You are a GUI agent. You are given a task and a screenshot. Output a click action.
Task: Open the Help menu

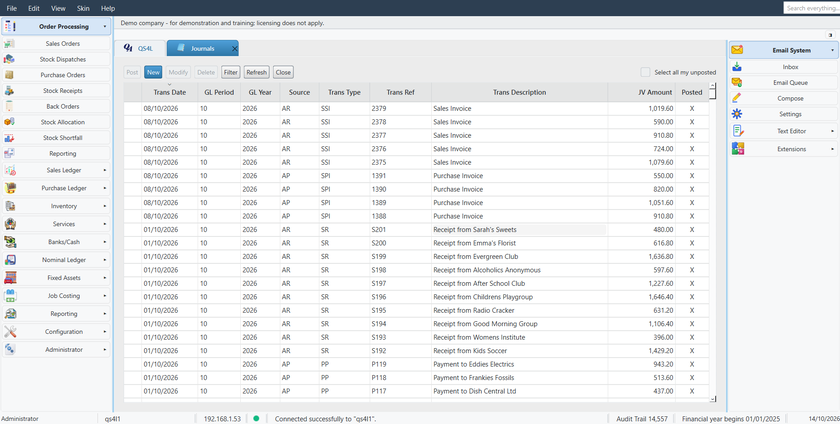[108, 9]
